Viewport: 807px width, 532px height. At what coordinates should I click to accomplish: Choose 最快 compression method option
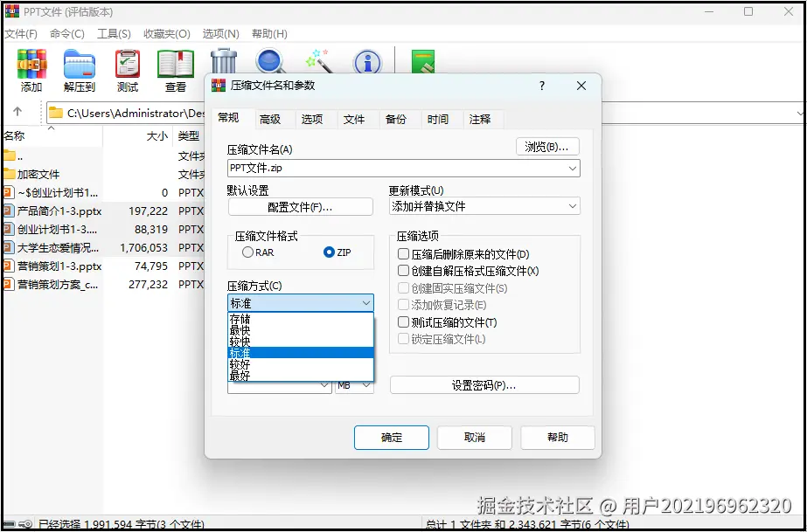click(x=300, y=330)
